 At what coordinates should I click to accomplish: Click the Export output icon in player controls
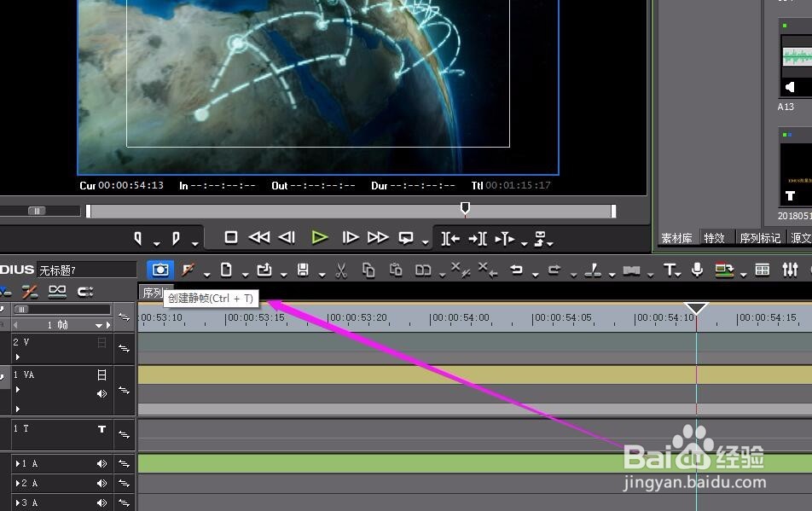coord(540,239)
